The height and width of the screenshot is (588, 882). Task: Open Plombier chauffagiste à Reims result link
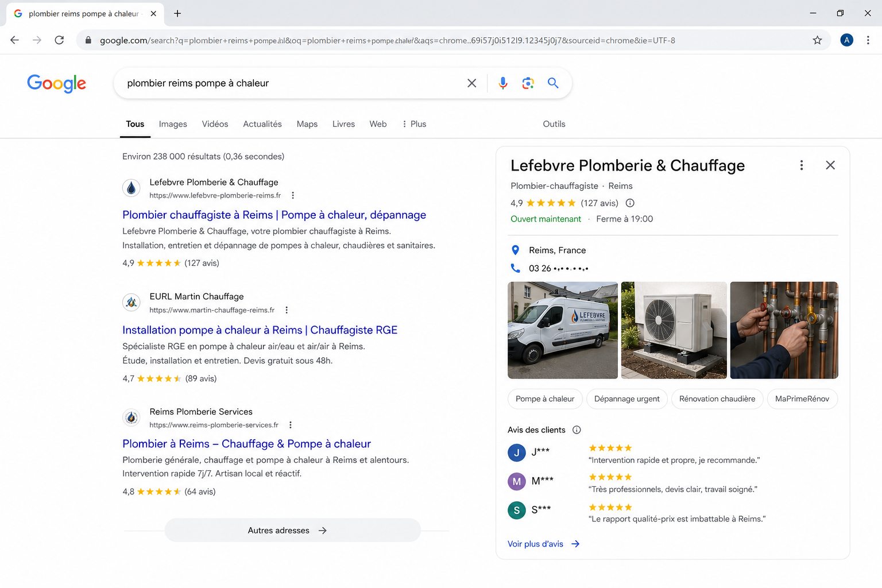[x=274, y=215]
